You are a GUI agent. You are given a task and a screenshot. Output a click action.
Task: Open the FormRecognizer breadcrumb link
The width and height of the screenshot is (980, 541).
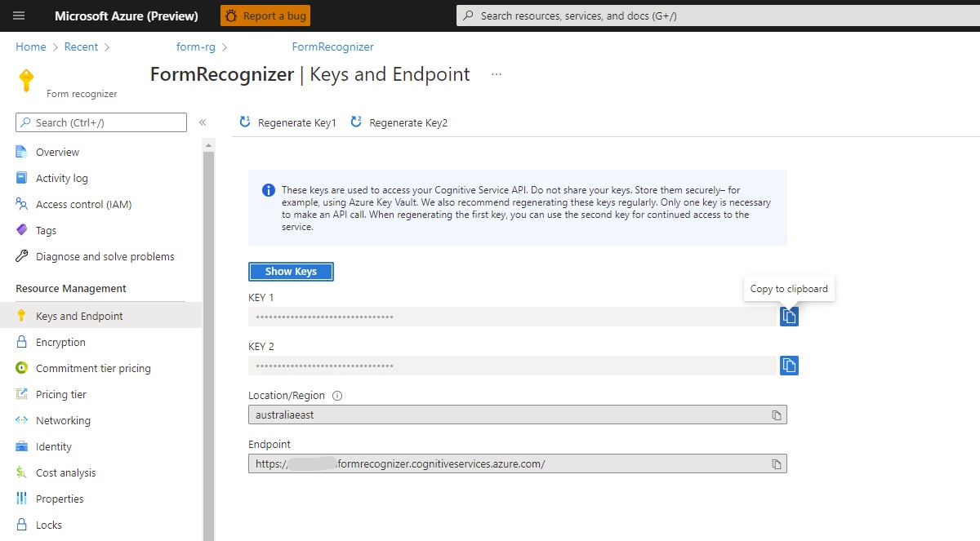tap(332, 47)
